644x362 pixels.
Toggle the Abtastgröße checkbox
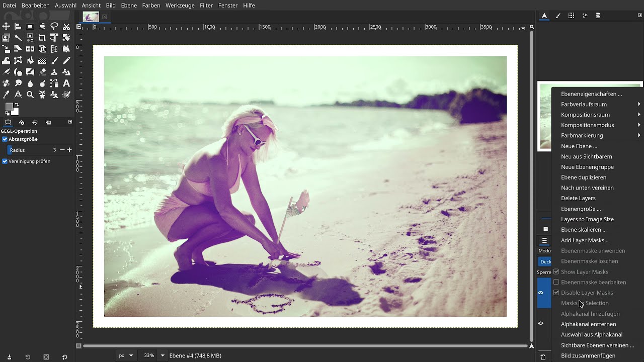click(x=5, y=139)
